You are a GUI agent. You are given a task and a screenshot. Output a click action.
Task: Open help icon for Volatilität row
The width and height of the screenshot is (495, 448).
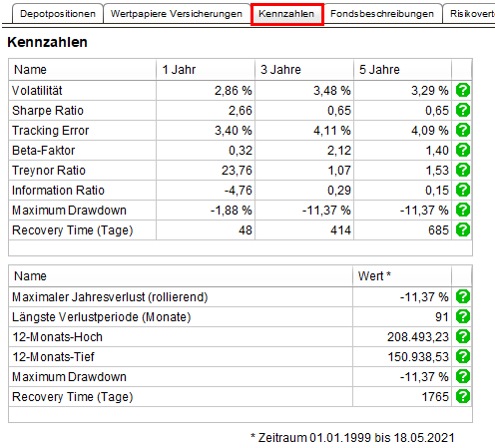tap(463, 90)
